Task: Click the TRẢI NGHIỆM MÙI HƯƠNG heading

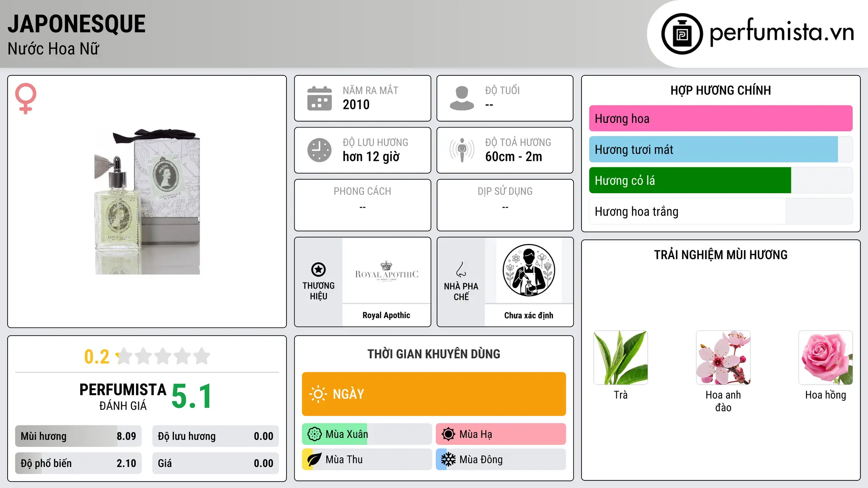Action: click(721, 255)
